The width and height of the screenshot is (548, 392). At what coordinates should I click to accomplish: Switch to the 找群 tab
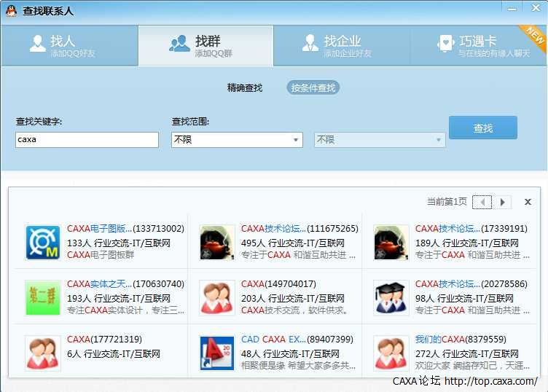coord(205,45)
